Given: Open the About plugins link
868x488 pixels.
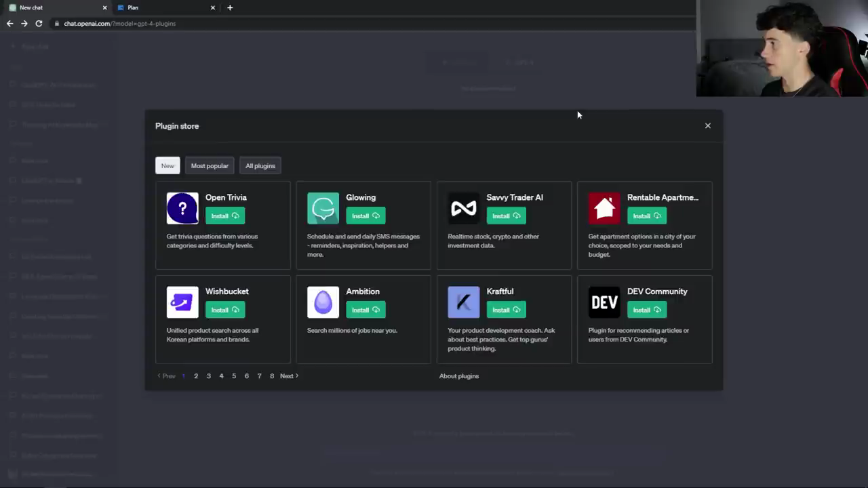Looking at the screenshot, I should 459,376.
